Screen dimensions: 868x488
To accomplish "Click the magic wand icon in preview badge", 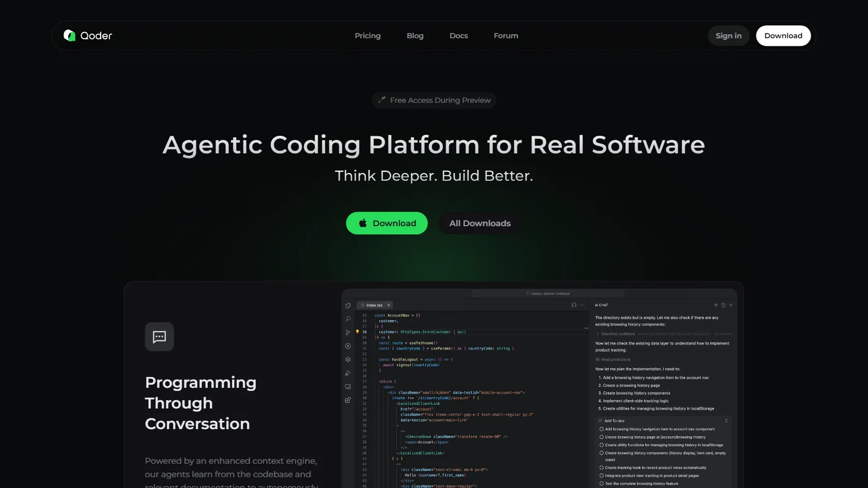I will tap(382, 100).
